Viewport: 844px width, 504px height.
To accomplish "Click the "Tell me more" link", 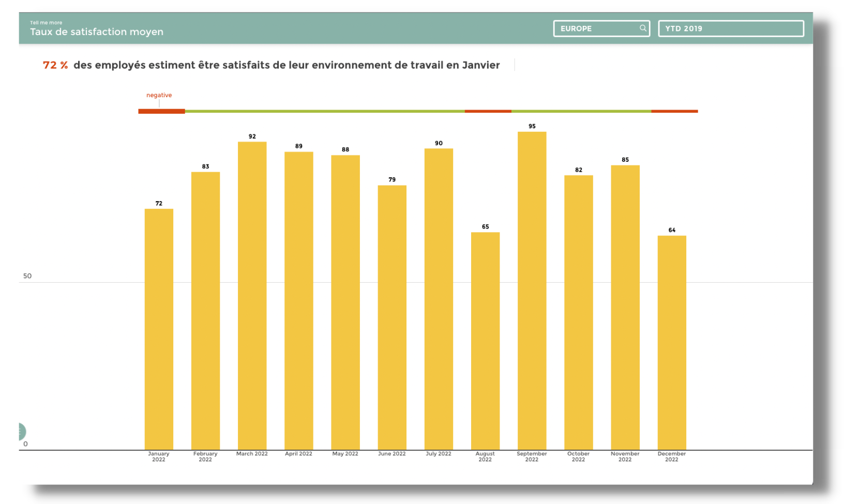I will (x=46, y=23).
